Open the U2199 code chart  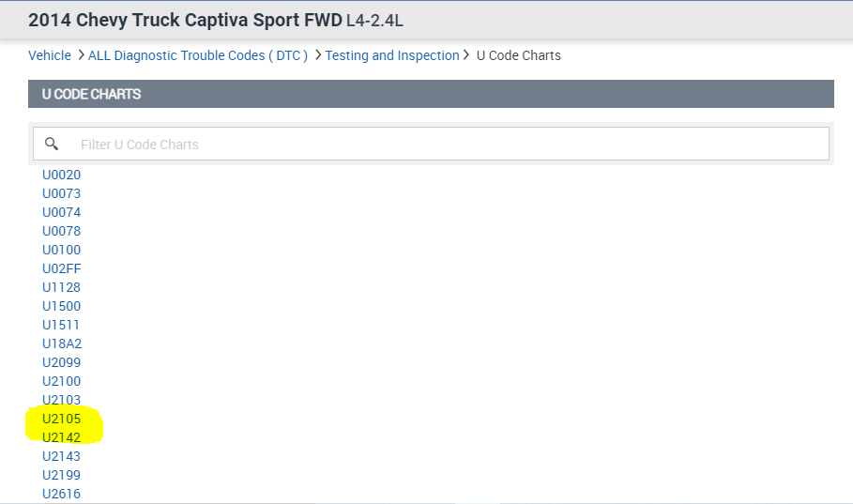point(62,475)
